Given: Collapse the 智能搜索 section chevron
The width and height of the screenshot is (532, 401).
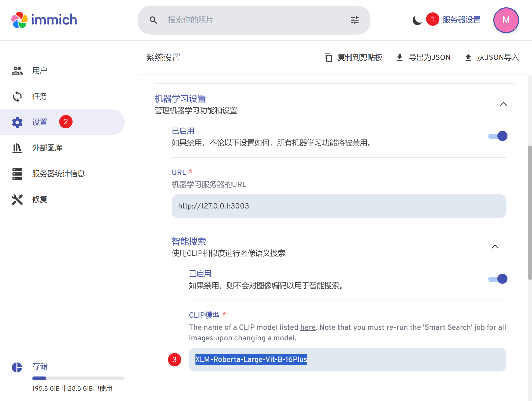Looking at the screenshot, I should [x=495, y=247].
